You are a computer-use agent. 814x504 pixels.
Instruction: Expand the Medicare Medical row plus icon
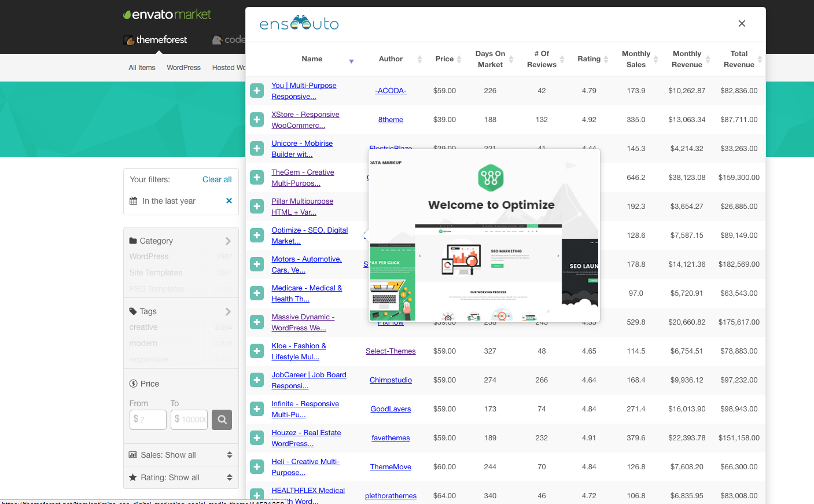(x=257, y=293)
